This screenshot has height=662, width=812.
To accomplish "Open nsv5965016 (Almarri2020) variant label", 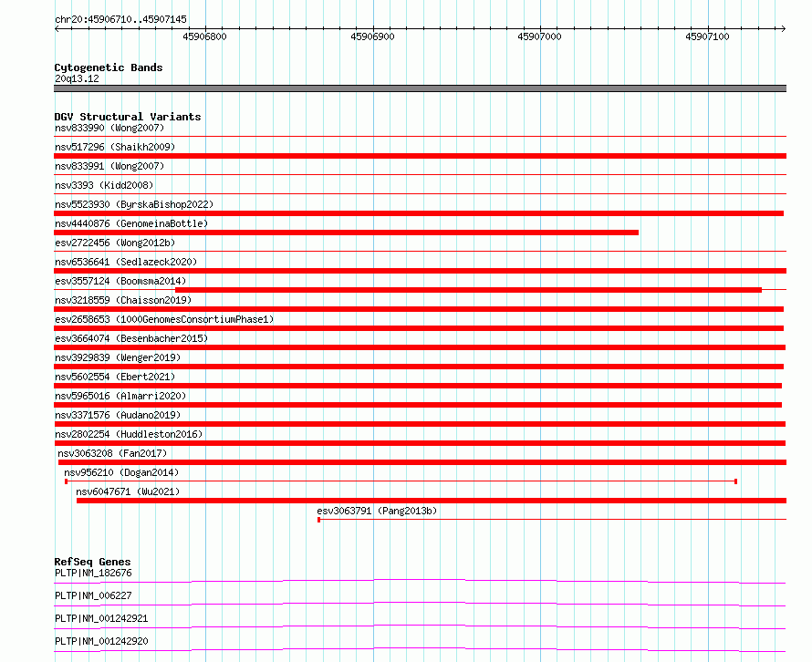I will [120, 396].
